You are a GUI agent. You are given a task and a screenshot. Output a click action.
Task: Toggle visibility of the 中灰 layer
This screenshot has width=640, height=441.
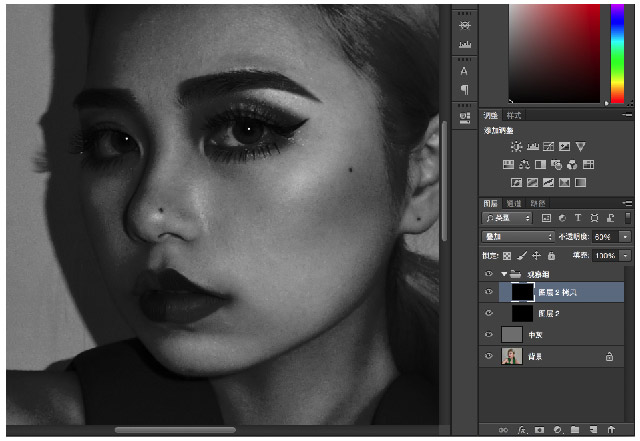[489, 335]
